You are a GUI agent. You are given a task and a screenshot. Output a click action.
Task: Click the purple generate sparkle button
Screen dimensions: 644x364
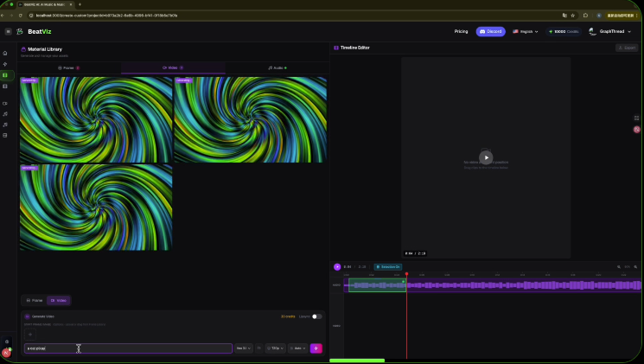pyautogui.click(x=316, y=348)
